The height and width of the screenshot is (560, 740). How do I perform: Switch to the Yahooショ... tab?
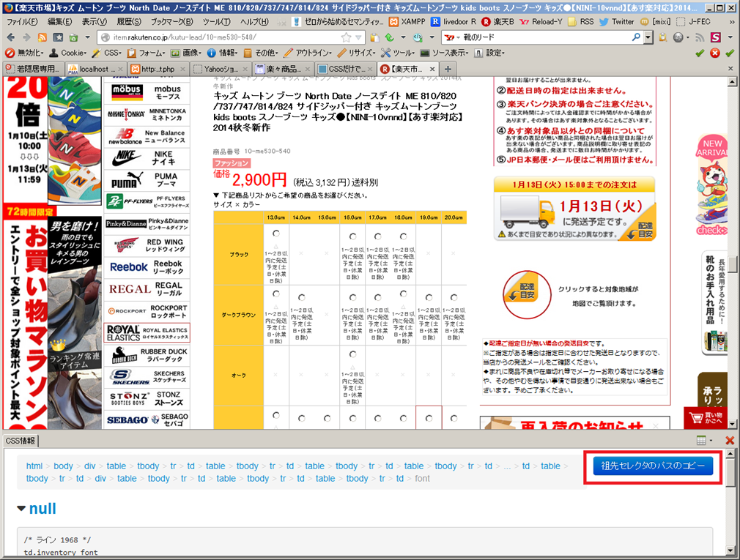coord(221,69)
